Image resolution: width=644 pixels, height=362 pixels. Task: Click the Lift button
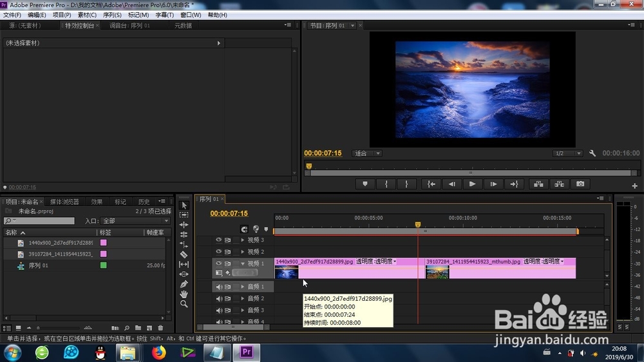click(x=538, y=184)
